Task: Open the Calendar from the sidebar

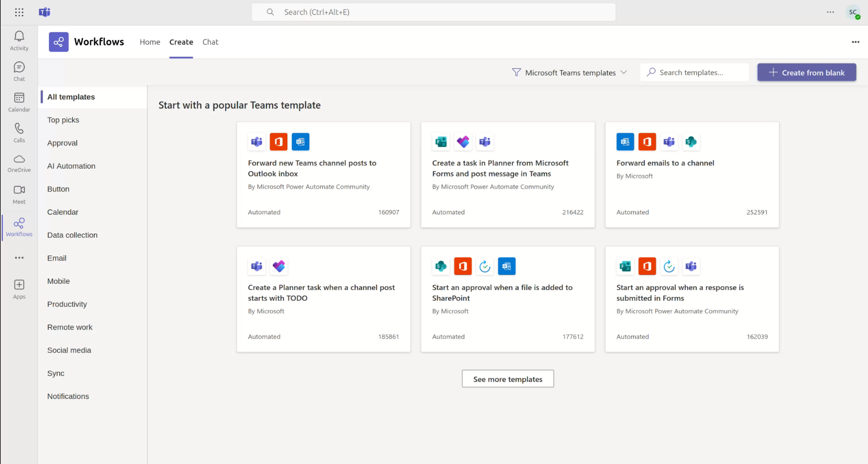Action: (x=19, y=101)
